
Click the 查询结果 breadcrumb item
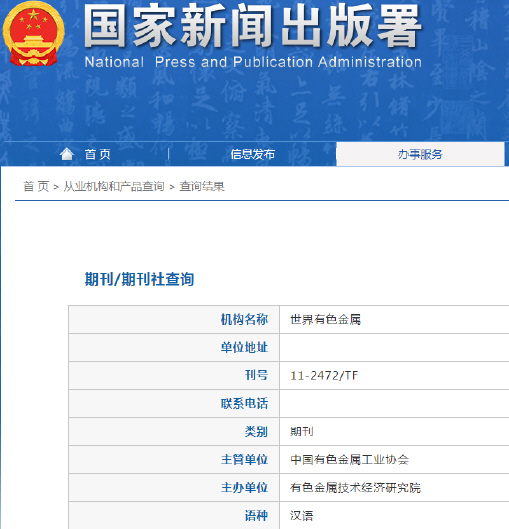[x=202, y=186]
